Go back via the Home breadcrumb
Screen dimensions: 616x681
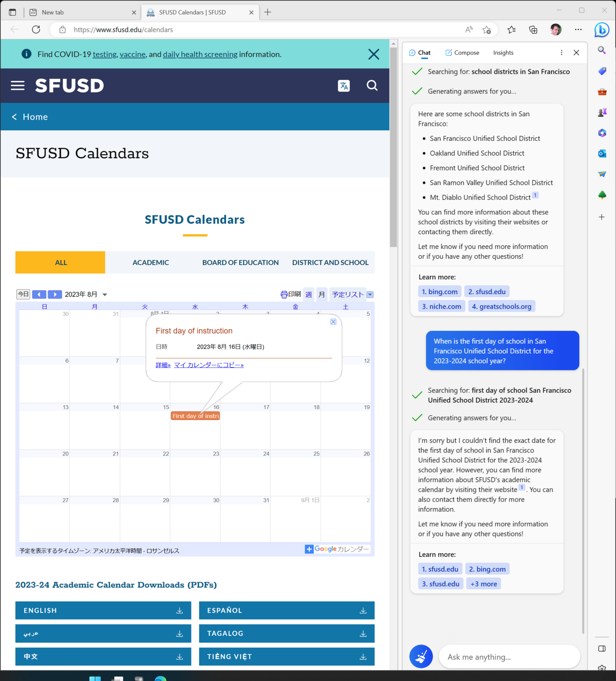30,117
